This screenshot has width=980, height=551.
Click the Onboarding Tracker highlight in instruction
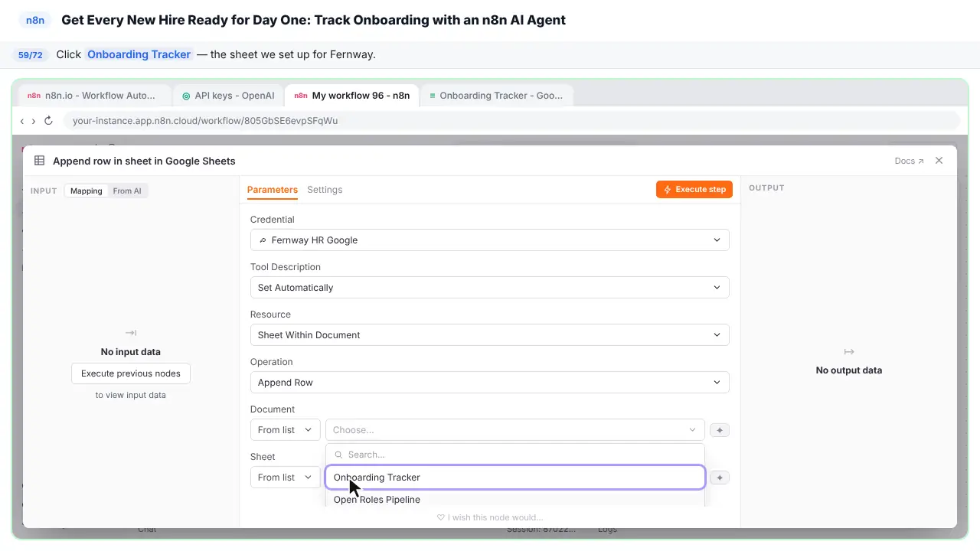pyautogui.click(x=139, y=54)
